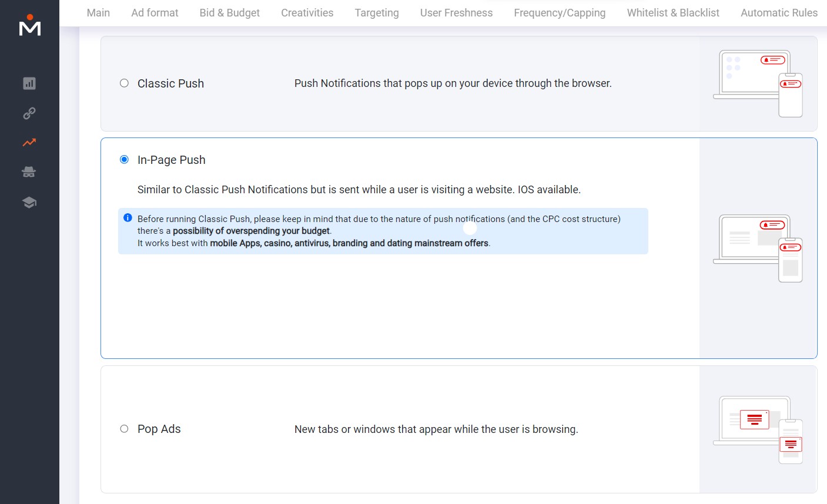Open the Academy graduation-cap icon
The image size is (827, 504).
29,201
